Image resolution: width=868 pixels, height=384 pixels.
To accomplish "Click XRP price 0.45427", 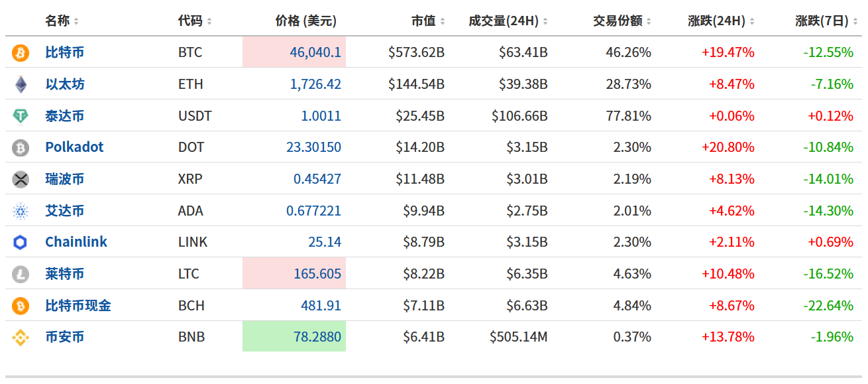I will [x=317, y=179].
